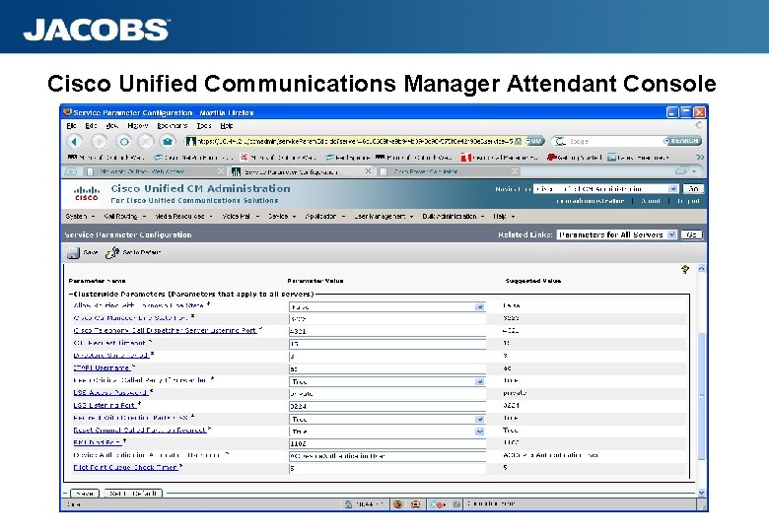769x532 pixels.
Task: Click the site icon in the address bar
Action: coord(191,141)
